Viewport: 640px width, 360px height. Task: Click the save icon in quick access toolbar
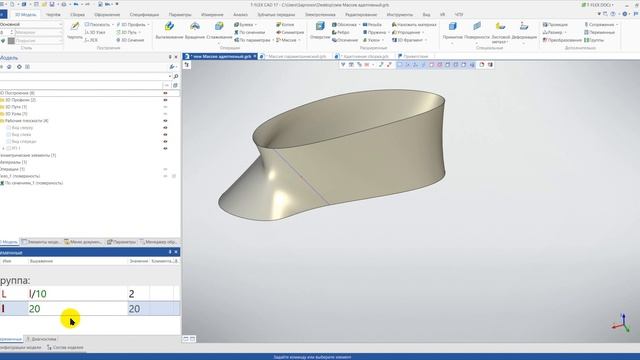[52, 4]
